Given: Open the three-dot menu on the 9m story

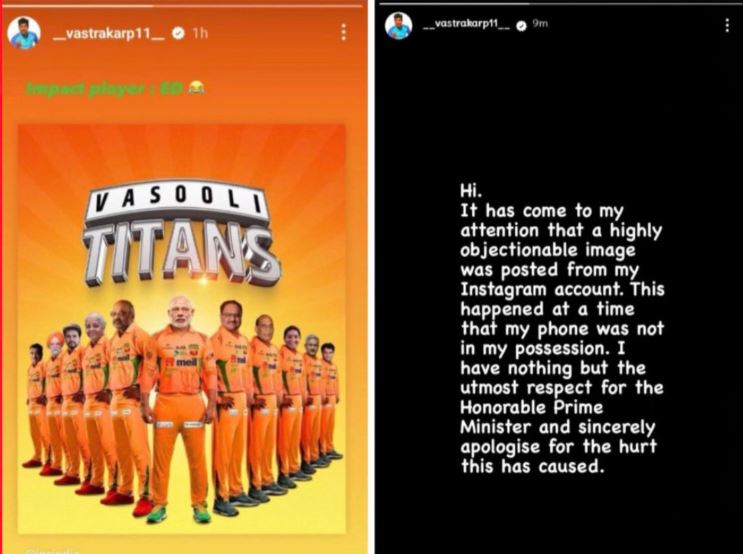Looking at the screenshot, I should pos(727,25).
